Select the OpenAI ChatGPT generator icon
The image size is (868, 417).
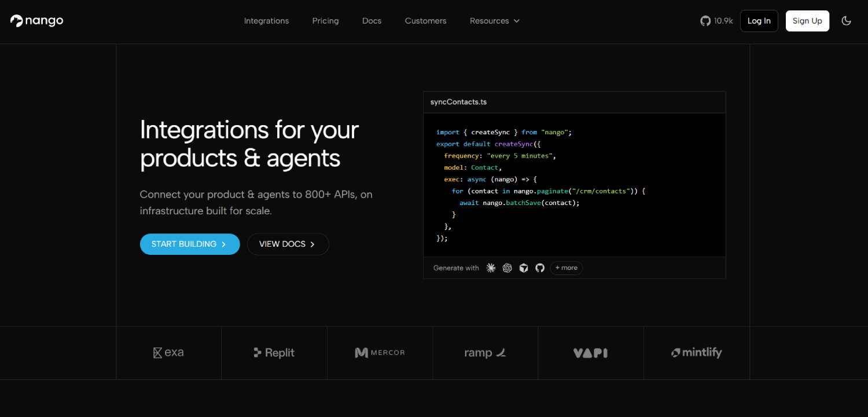pos(507,268)
